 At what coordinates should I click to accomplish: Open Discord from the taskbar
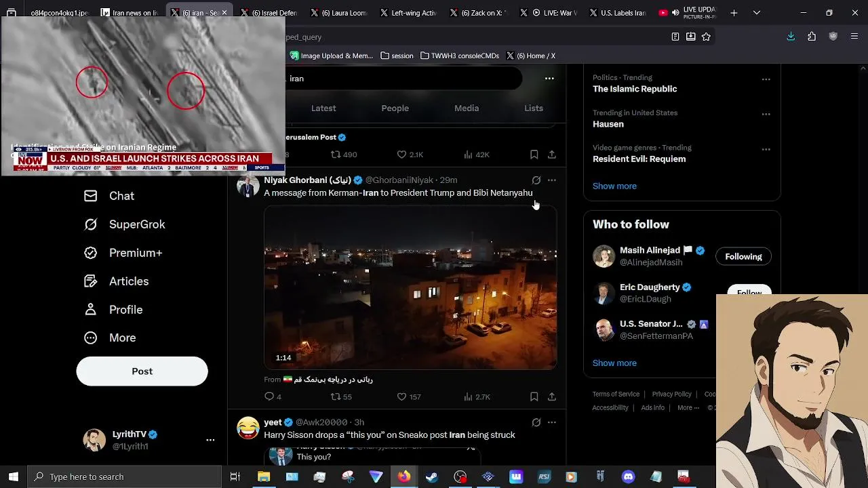[x=628, y=476]
